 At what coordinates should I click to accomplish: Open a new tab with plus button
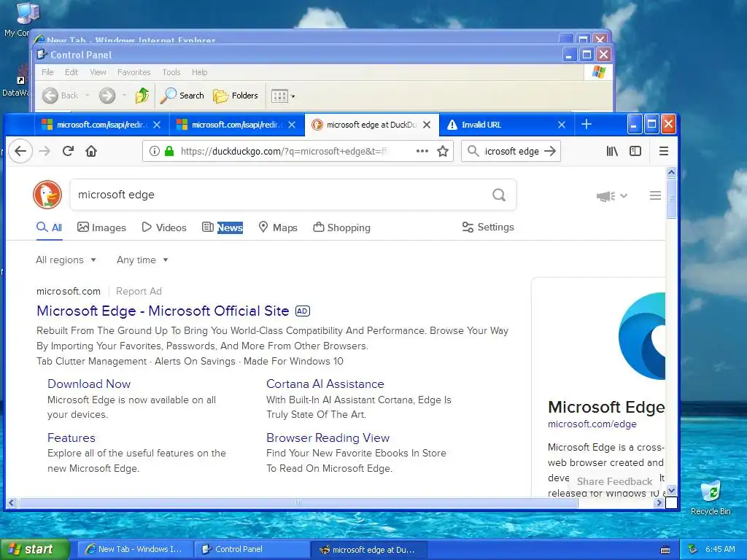(x=587, y=124)
